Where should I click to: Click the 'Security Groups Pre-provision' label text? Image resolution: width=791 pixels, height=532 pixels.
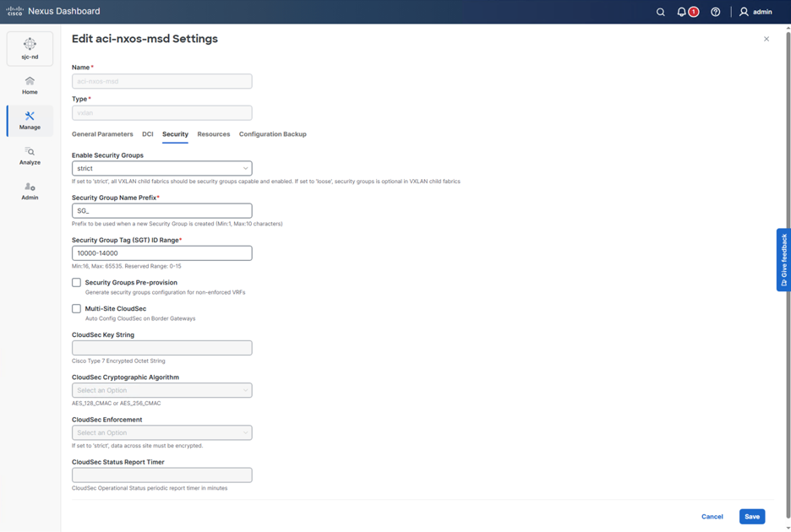click(131, 282)
